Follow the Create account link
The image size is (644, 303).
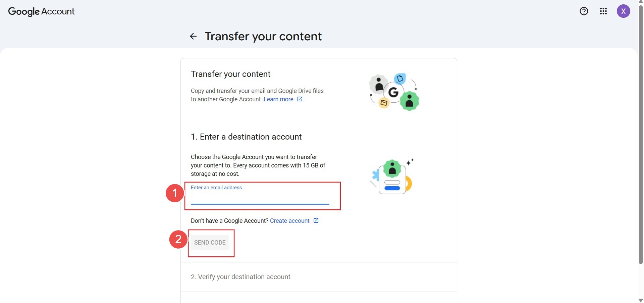pos(289,221)
